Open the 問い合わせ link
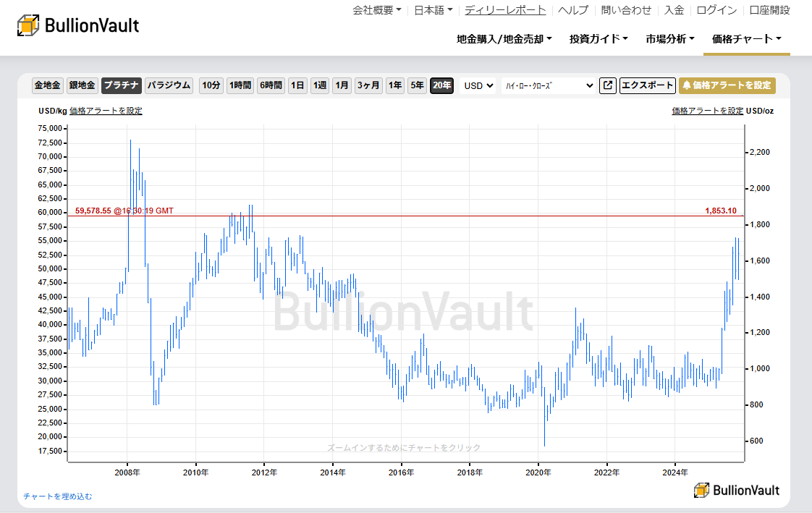812x513 pixels. 626,10
